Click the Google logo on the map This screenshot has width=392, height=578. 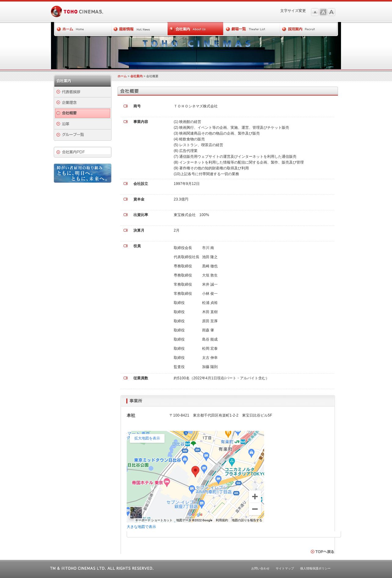(x=195, y=514)
